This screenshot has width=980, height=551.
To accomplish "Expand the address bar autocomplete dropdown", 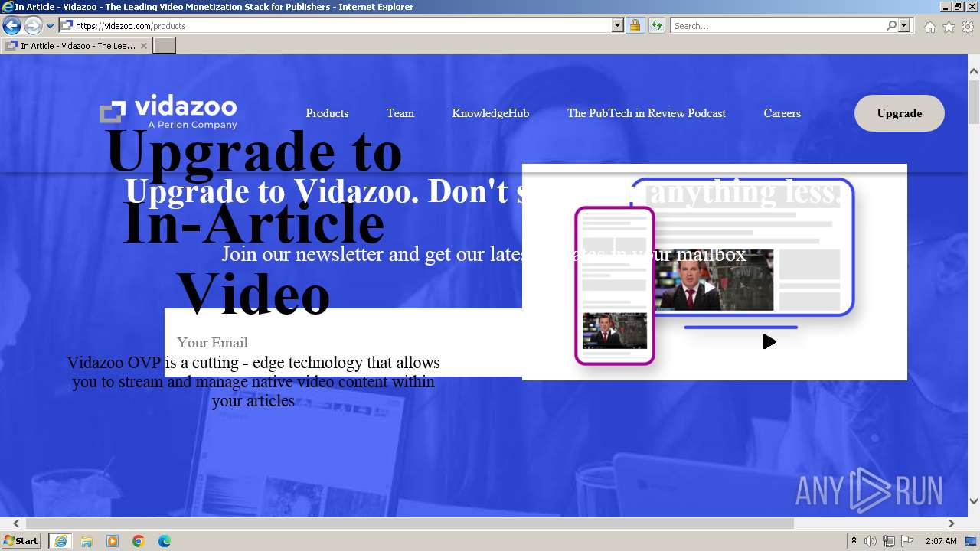I will tap(618, 26).
